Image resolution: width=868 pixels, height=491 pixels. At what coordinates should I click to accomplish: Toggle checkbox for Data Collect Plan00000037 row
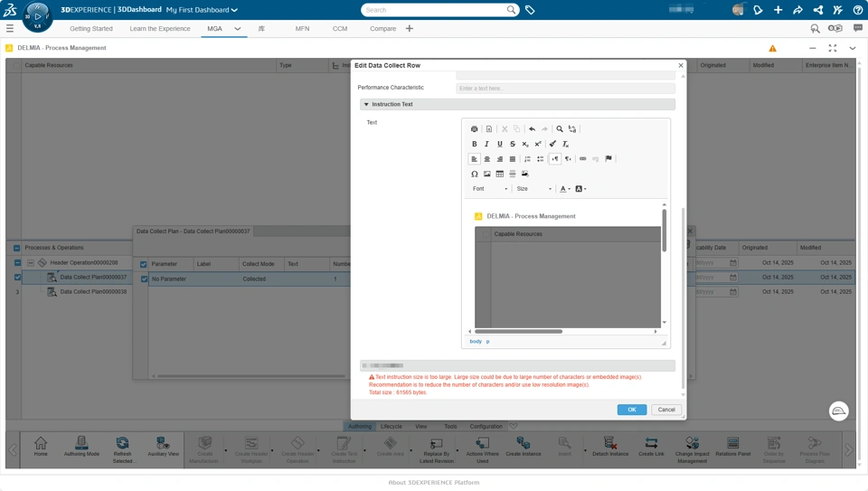(17, 277)
